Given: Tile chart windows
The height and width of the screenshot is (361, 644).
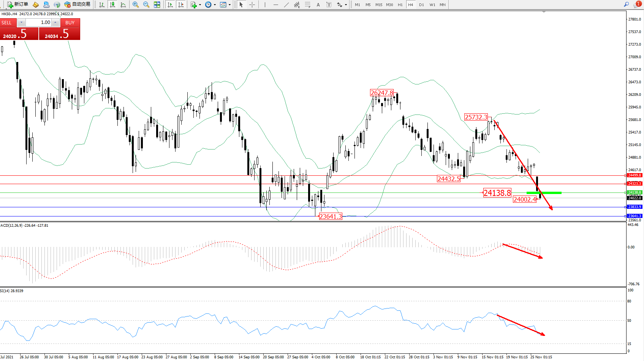Looking at the screenshot, I should (157, 5).
